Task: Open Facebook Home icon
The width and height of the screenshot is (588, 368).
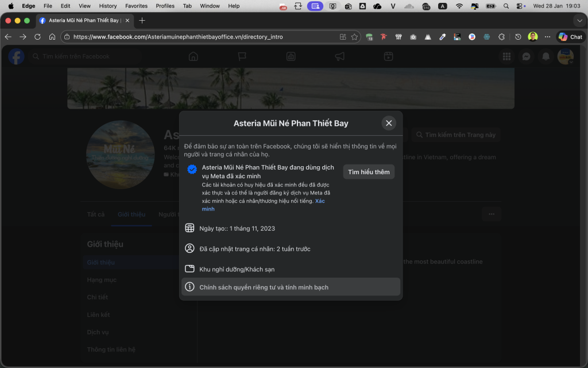Action: pyautogui.click(x=194, y=56)
